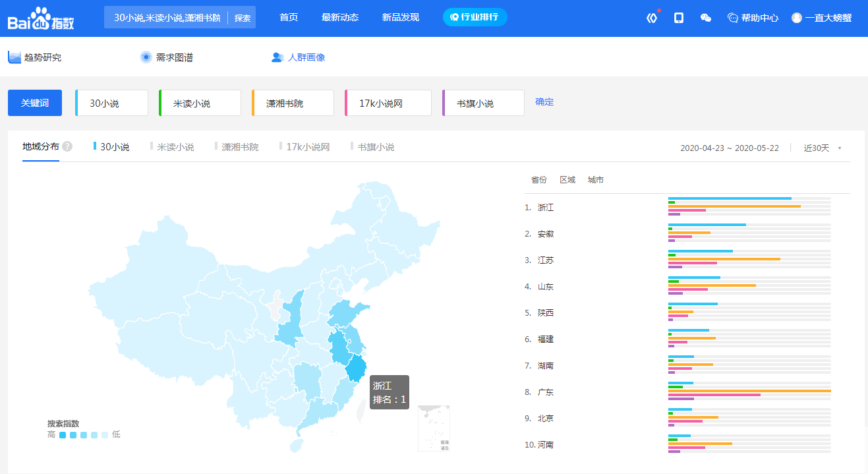The image size is (868, 474).
Task: Open the WeChat icon in header
Action: point(706,18)
